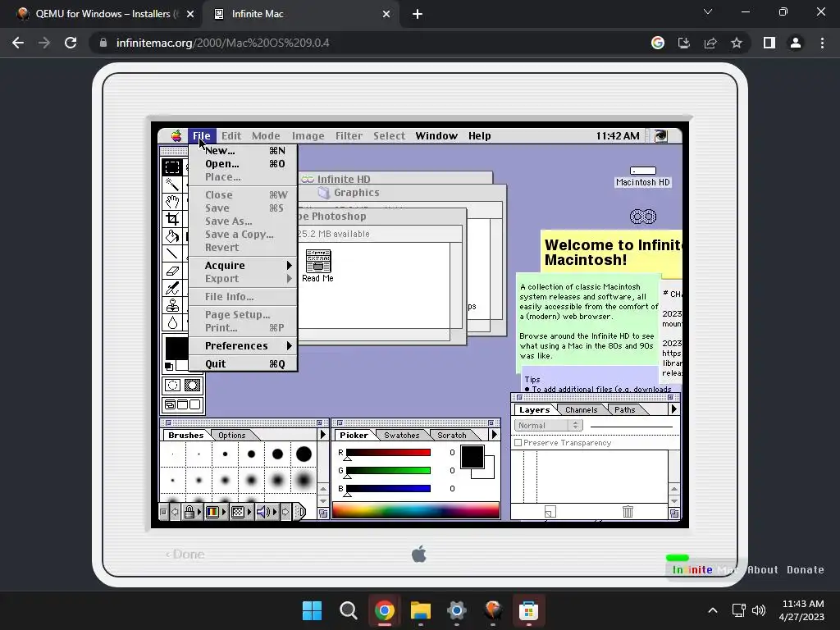This screenshot has height=630, width=840.
Task: Select the Blur water drop tool
Action: 172,322
